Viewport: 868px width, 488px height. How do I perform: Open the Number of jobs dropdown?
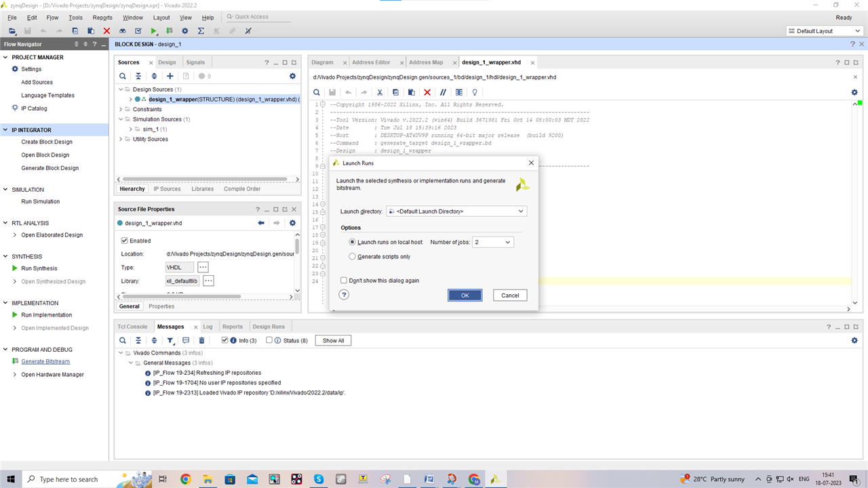[x=493, y=242]
